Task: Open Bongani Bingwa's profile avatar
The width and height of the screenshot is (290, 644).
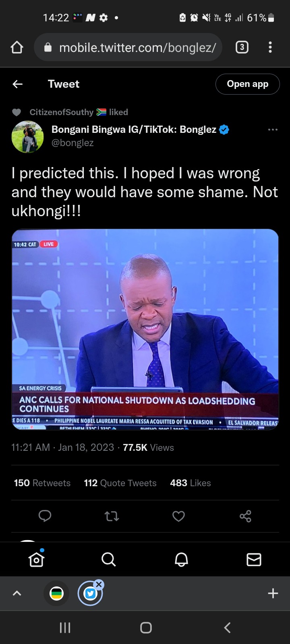Action: tap(27, 137)
